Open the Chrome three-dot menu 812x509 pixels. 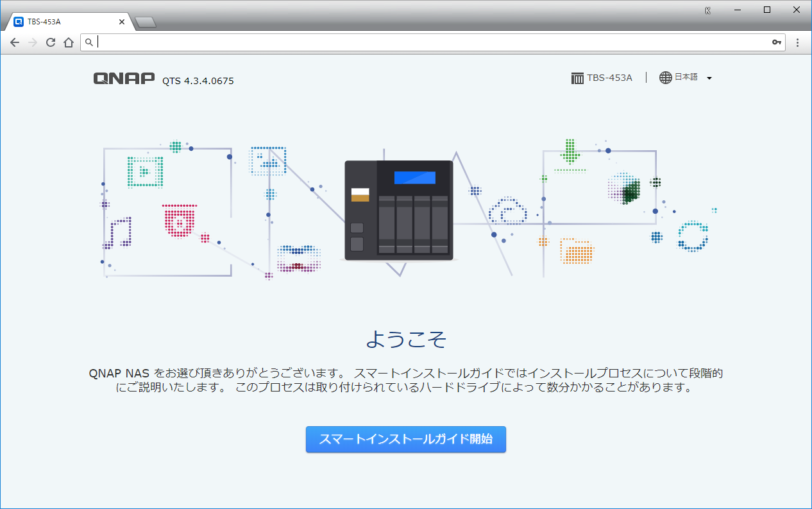(x=798, y=42)
